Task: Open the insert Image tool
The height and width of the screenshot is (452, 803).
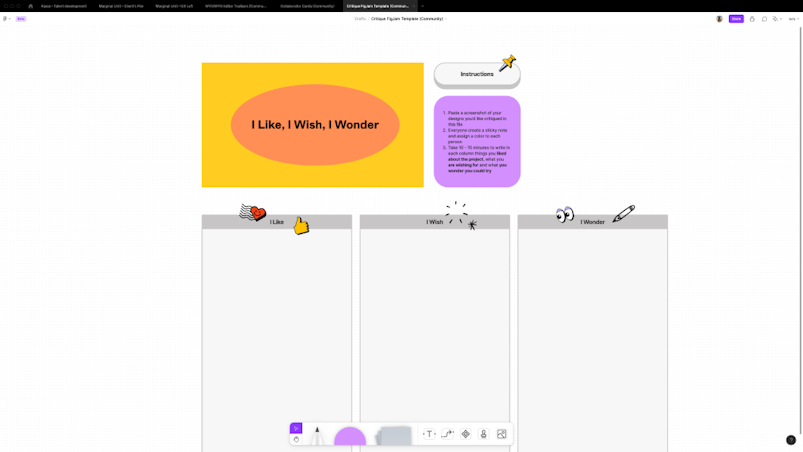Action: (x=501, y=434)
